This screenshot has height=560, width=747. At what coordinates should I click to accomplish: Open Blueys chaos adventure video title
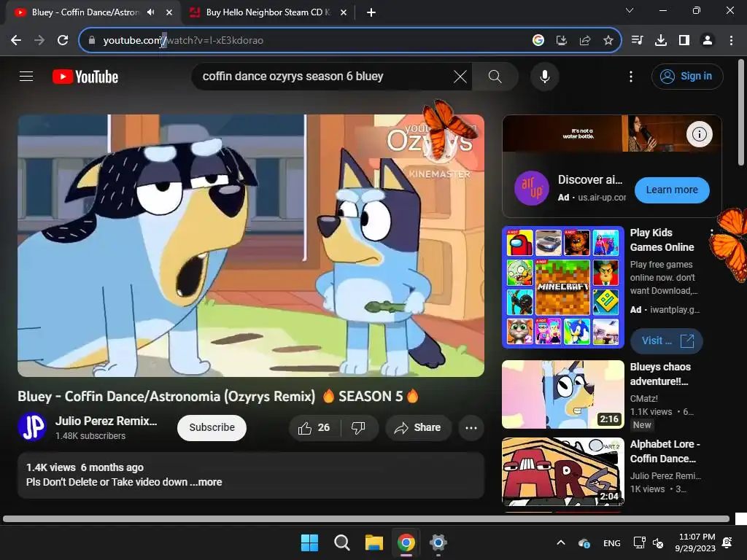point(660,374)
